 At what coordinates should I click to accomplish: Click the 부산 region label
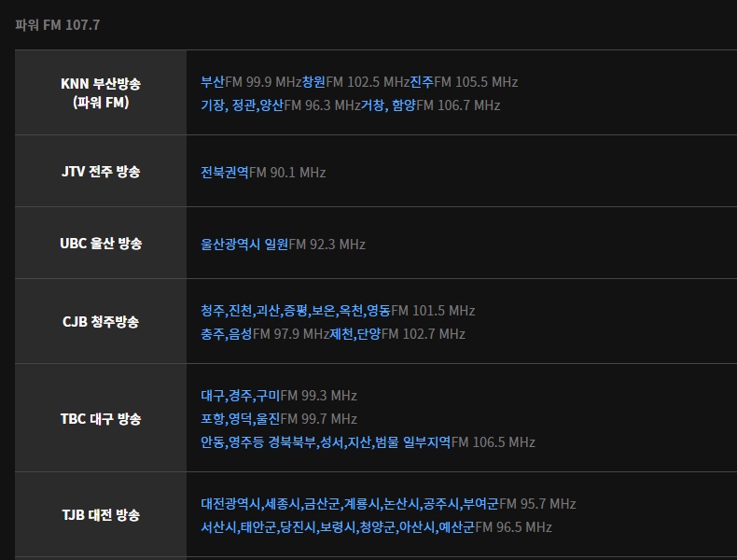click(x=213, y=82)
